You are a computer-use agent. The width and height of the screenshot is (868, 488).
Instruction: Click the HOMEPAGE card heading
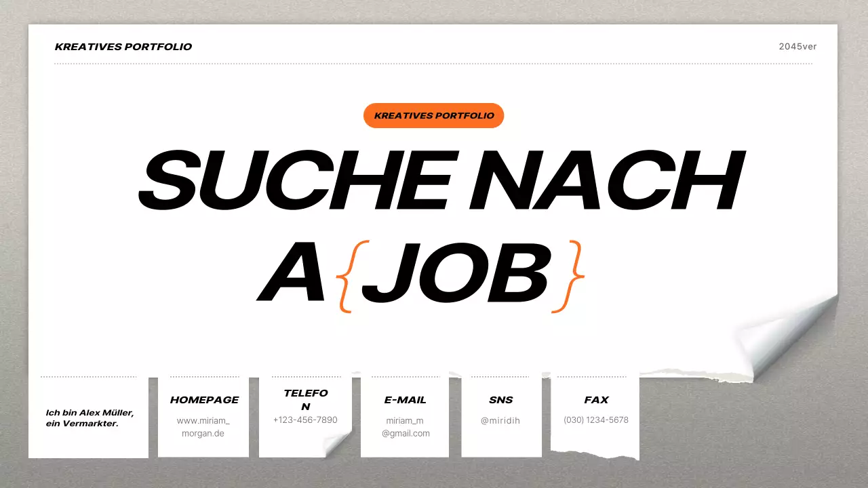coord(204,400)
